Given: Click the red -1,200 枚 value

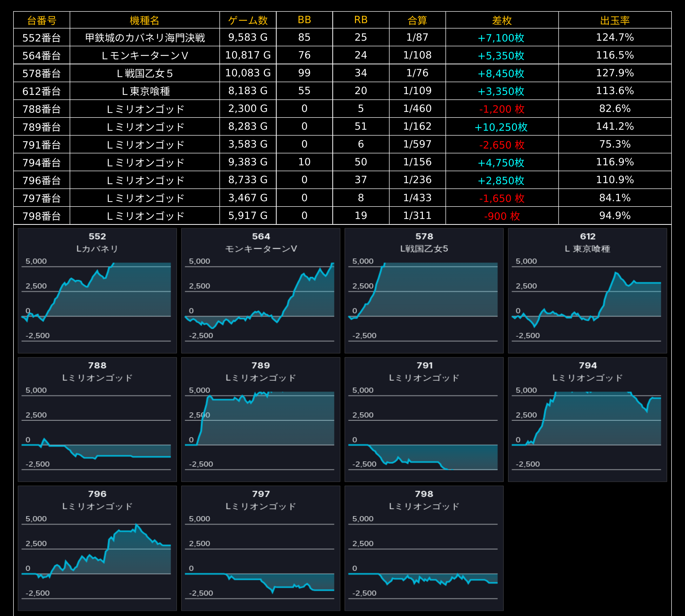Looking at the screenshot, I should (x=502, y=109).
